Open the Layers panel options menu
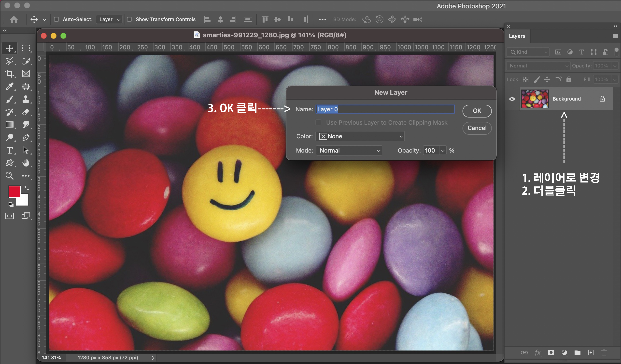The height and width of the screenshot is (364, 621). (615, 36)
